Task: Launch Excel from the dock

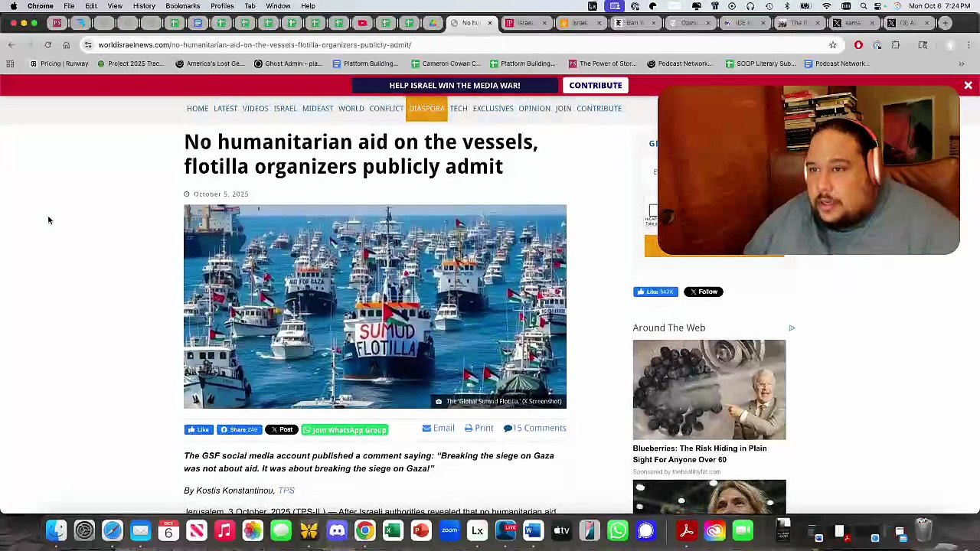Action: point(393,530)
